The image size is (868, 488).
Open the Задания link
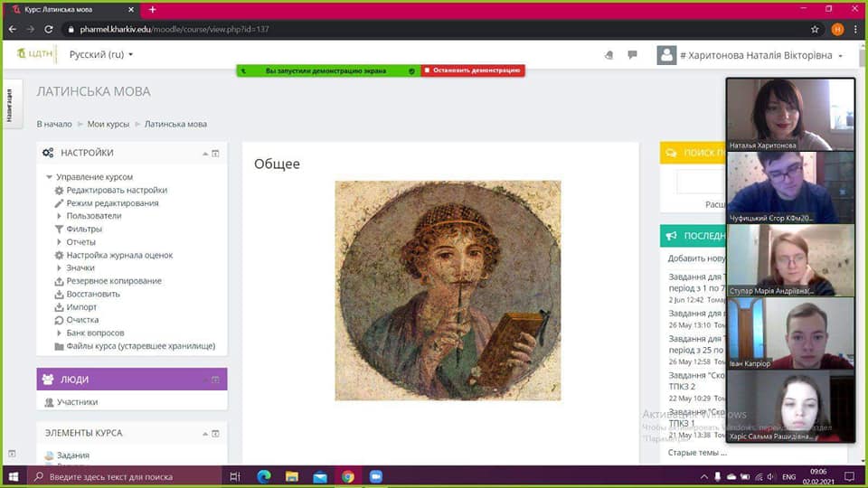73,455
